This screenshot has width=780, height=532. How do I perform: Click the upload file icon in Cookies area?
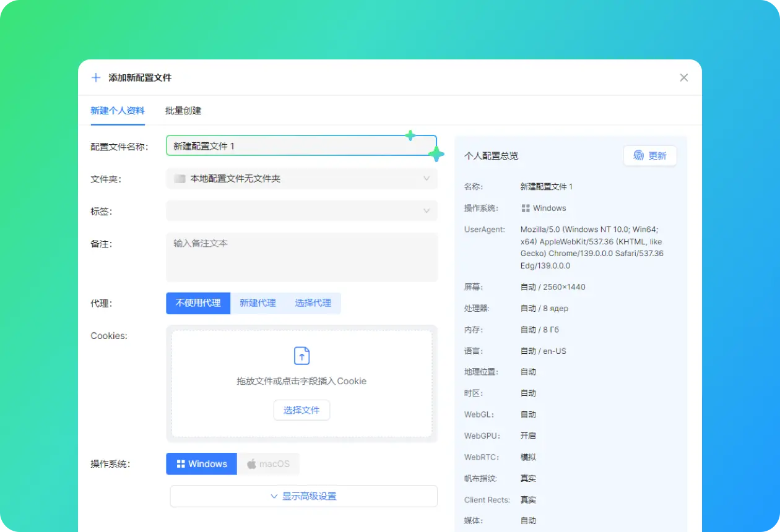[x=301, y=356]
